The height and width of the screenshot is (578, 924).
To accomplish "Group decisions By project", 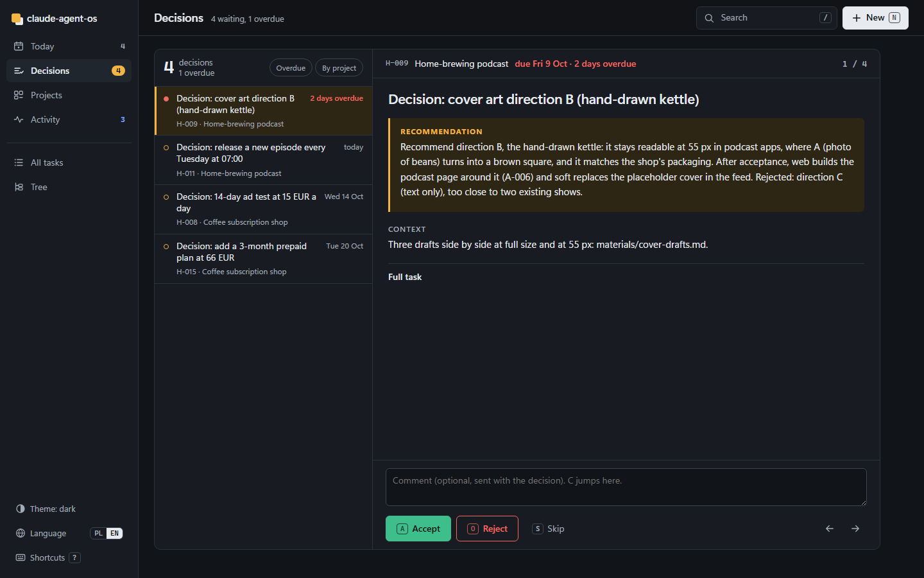I will 339,68.
